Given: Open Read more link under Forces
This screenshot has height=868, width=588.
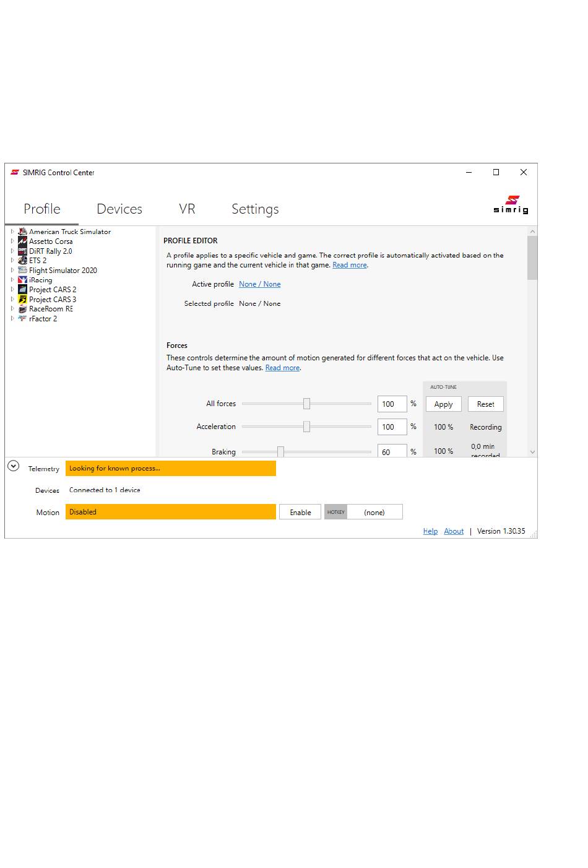Looking at the screenshot, I should [283, 368].
